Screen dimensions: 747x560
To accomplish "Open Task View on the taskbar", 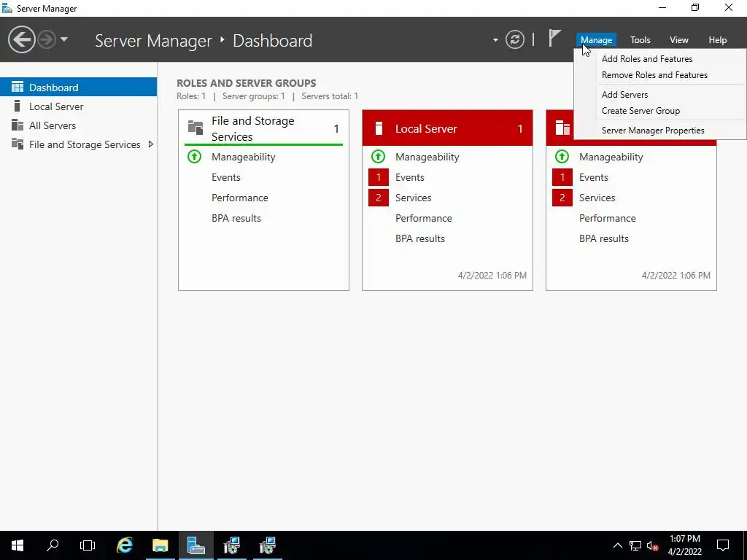I will pos(88,545).
